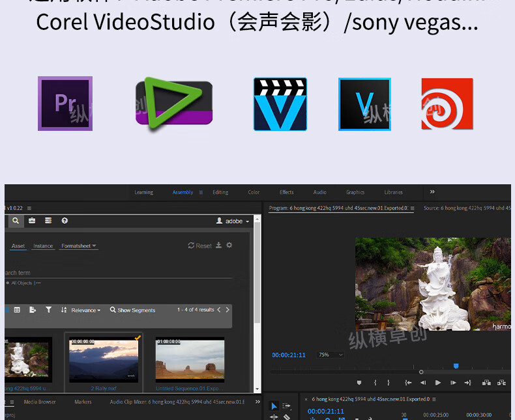Step forward one frame

tap(453, 383)
